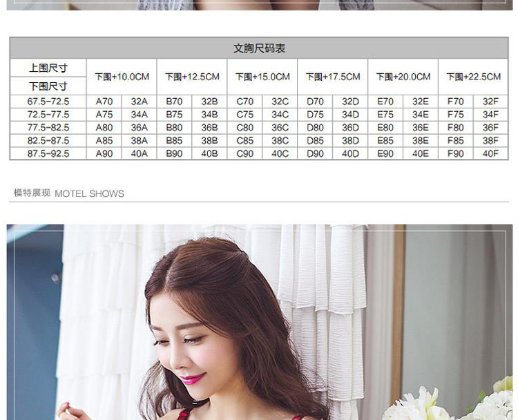Click size cell 40B
The image size is (518, 420).
click(209, 153)
